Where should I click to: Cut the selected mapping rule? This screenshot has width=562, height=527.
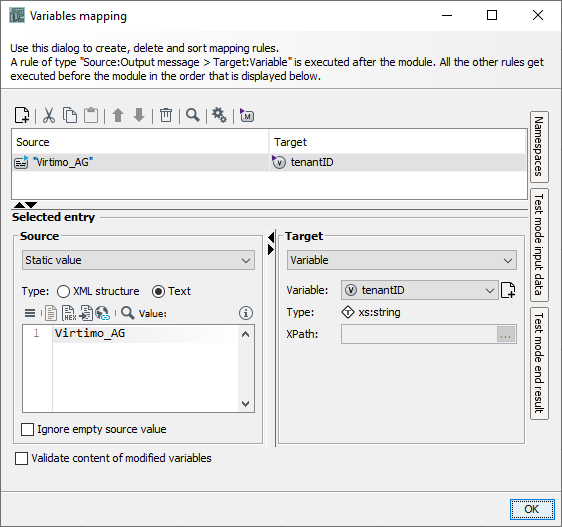click(49, 115)
